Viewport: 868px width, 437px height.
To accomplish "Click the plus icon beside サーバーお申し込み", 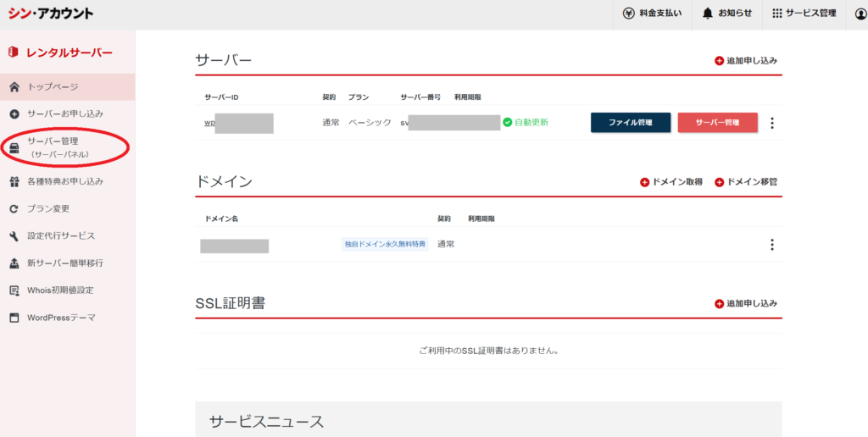I will 14,114.
